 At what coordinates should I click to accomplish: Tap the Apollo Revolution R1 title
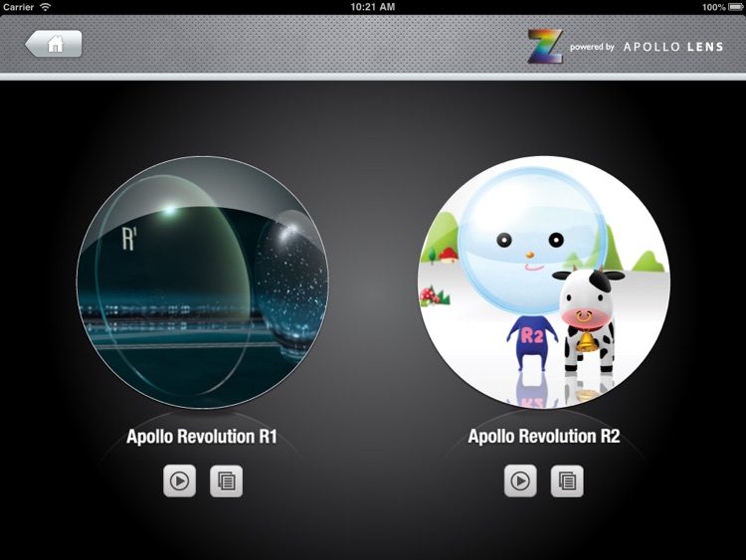coord(202,437)
